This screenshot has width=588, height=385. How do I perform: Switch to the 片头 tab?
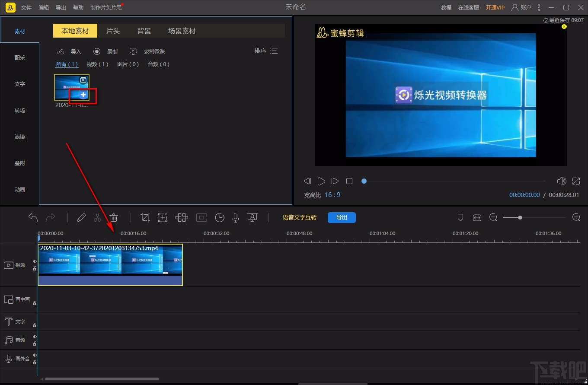tap(113, 31)
